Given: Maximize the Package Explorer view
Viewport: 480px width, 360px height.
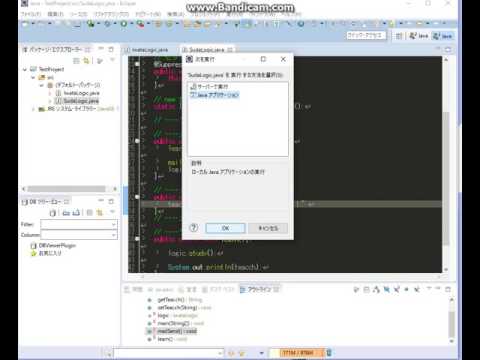Looking at the screenshot, I should [111, 49].
